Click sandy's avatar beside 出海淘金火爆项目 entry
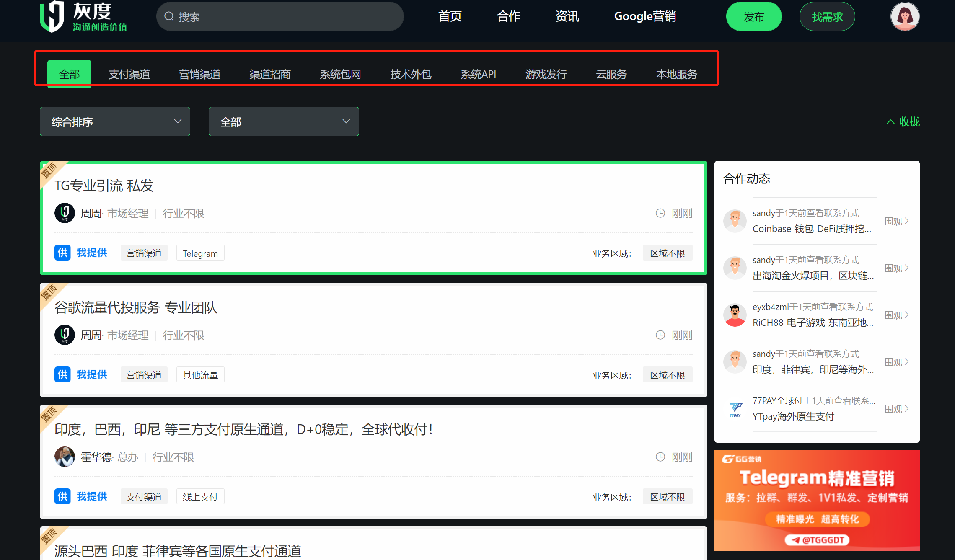 [735, 268]
